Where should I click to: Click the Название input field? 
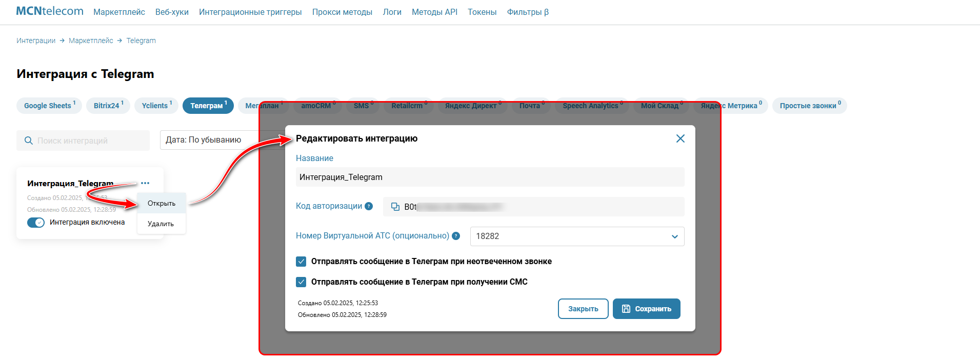coord(490,177)
